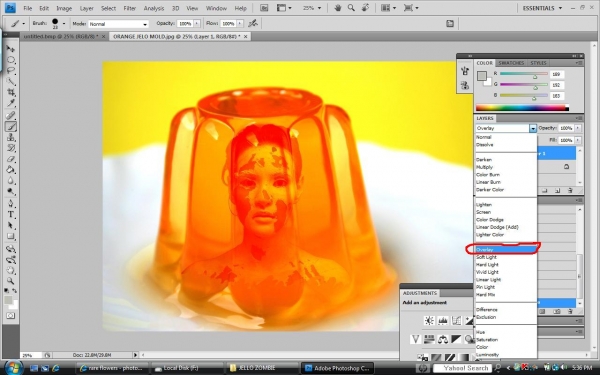Open the Analysis menu
Viewport: 600px width, 375px height.
tap(153, 8)
